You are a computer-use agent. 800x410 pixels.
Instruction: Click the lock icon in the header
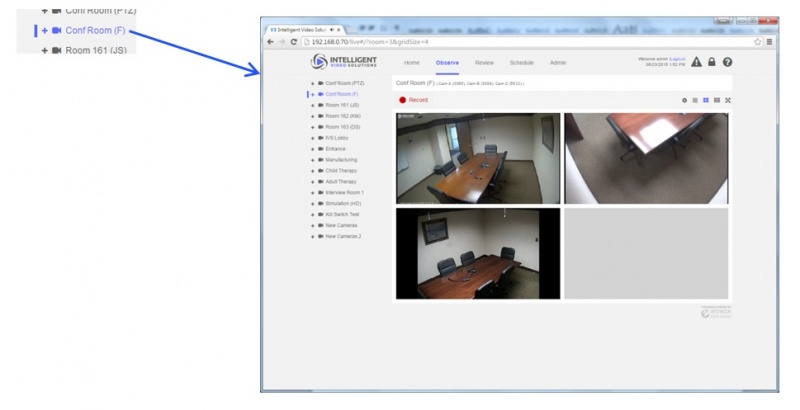point(712,62)
